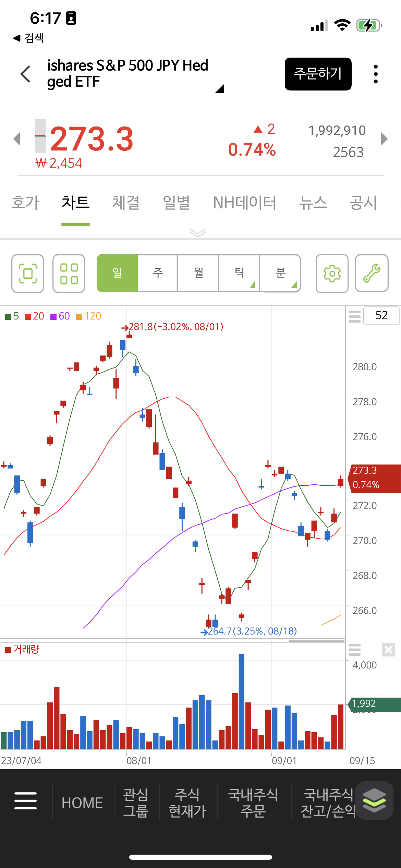Expand the stock name dropdown triangle
This screenshot has height=868, width=401.
click(220, 88)
